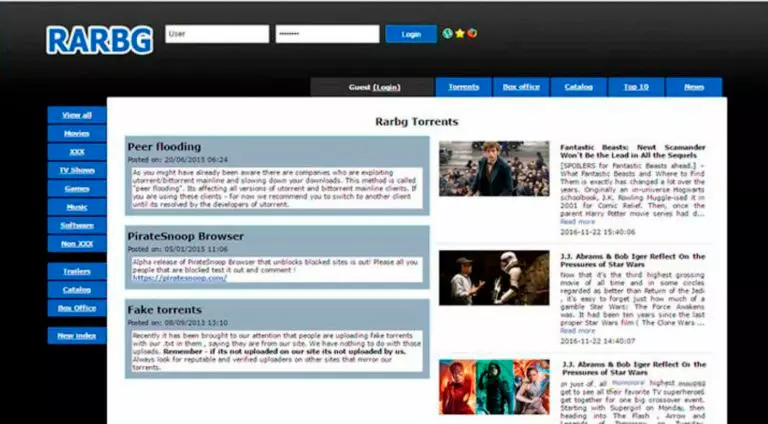The width and height of the screenshot is (768, 424).
Task: Open the Star Wars stormtrooper thumbnail
Action: pos(494,278)
